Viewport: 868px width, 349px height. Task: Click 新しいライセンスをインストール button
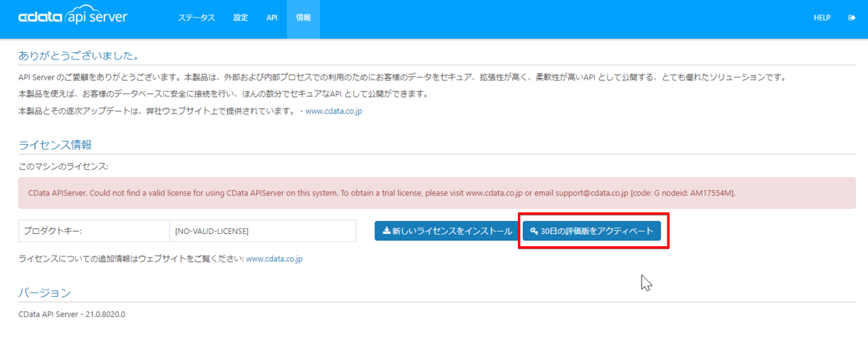coord(446,231)
